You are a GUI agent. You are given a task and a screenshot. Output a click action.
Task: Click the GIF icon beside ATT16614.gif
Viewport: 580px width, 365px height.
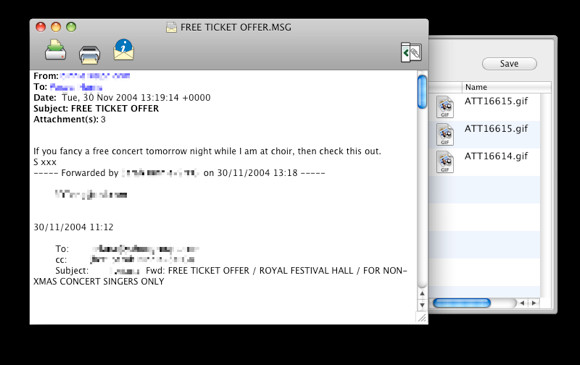tap(445, 162)
